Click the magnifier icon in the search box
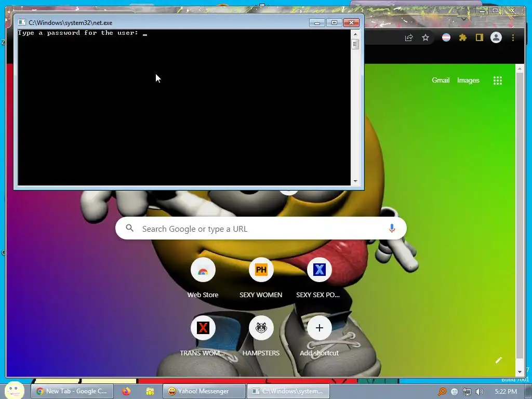Viewport: 532px width, 399px height. tap(129, 228)
